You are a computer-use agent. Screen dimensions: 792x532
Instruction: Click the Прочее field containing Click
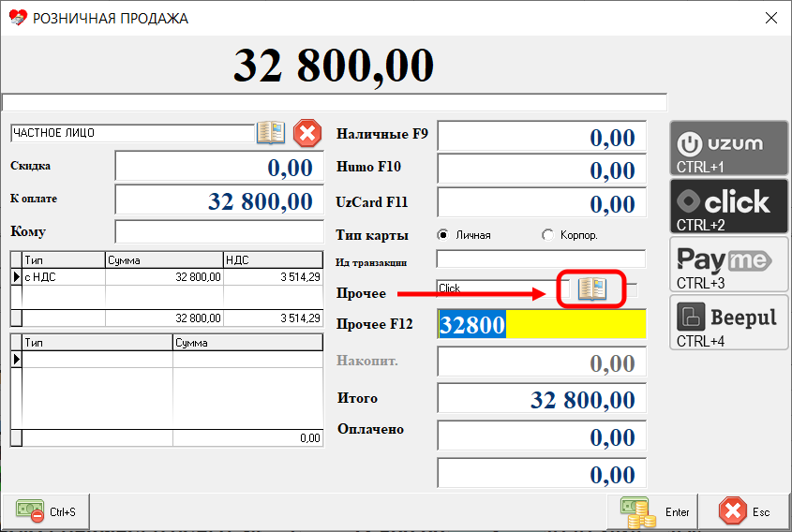click(503, 288)
